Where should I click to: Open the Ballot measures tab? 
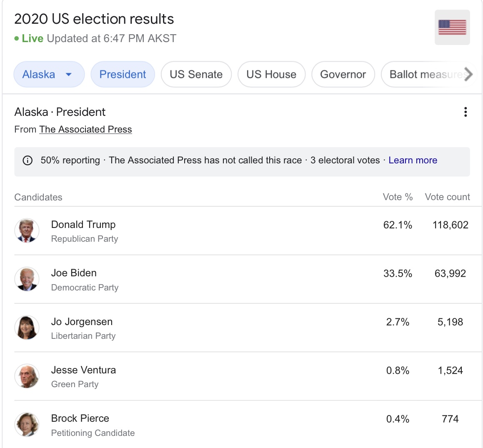tap(425, 75)
